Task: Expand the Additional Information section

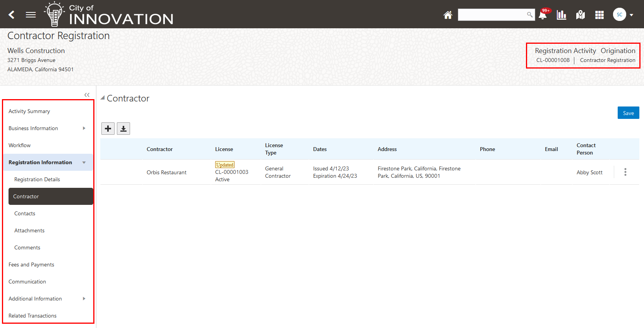Action: point(84,299)
